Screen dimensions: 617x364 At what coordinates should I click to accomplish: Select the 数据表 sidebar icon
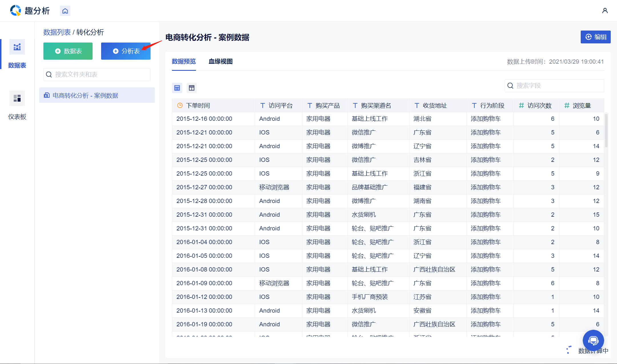pos(17,47)
